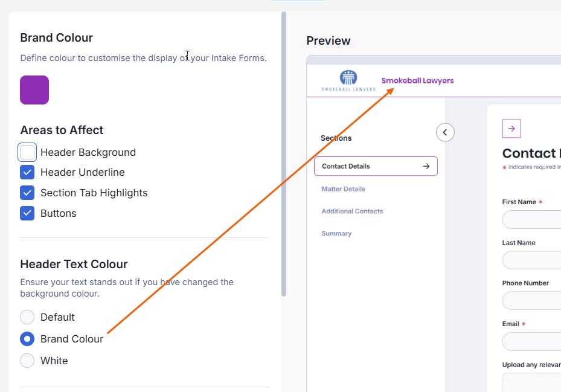This screenshot has width=561, height=392.
Task: Select the Contact Details section tab
Action: 346,166
